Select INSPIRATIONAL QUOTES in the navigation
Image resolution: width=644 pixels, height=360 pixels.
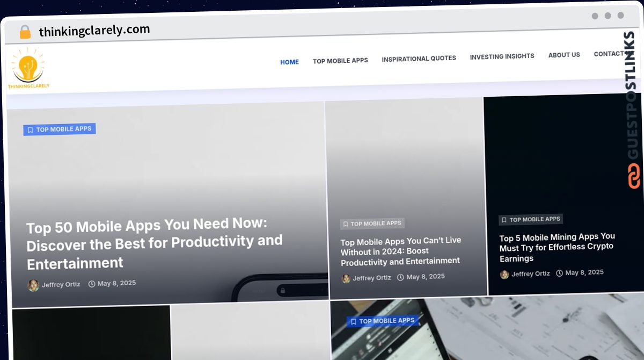click(x=419, y=58)
